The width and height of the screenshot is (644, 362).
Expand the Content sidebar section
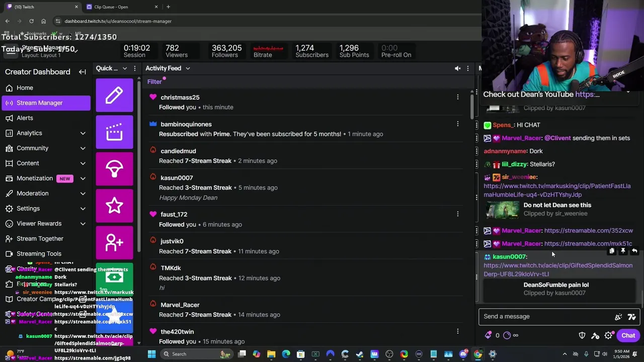[x=83, y=163]
